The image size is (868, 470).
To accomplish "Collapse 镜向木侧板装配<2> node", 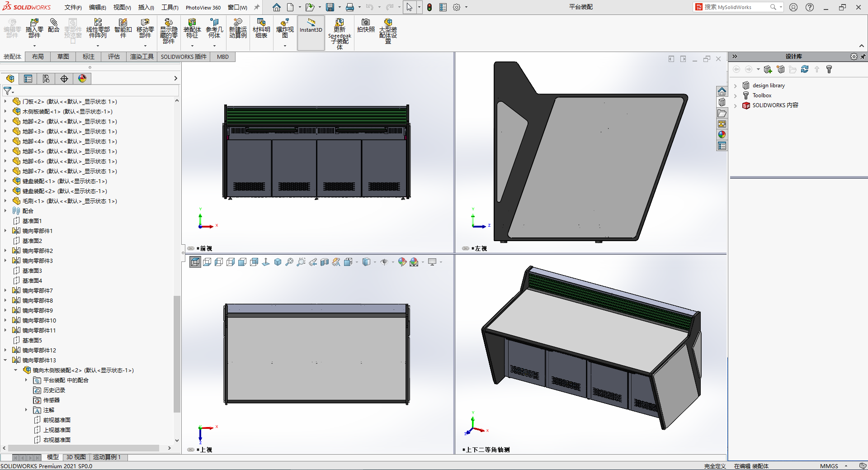I will click(x=16, y=370).
